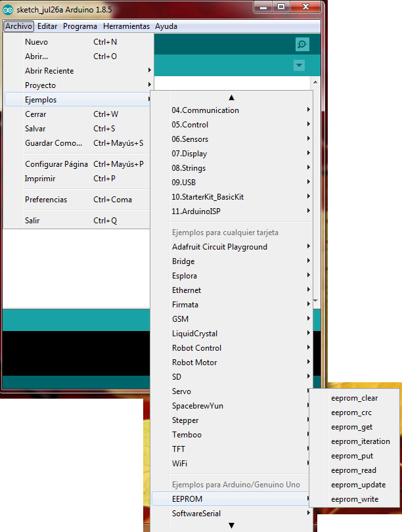Open the eeprom_read example
The width and height of the screenshot is (402, 532).
point(355,470)
